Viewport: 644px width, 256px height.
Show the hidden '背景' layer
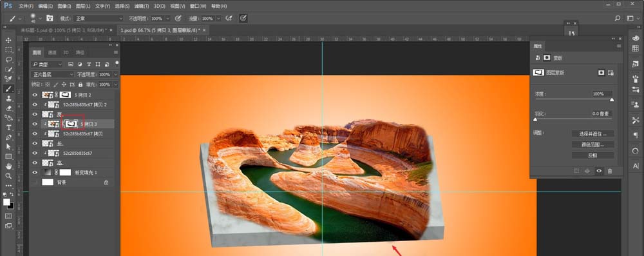35,182
